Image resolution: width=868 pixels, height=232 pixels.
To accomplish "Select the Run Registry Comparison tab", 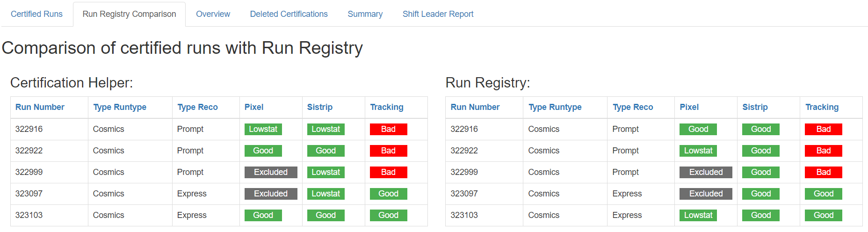I will point(129,14).
